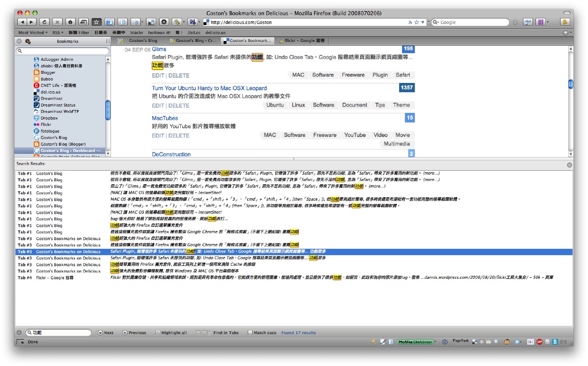588x366 pixels.
Task: Select the highlighted Tab #3 Safari Plugin result
Action: tap(293, 251)
